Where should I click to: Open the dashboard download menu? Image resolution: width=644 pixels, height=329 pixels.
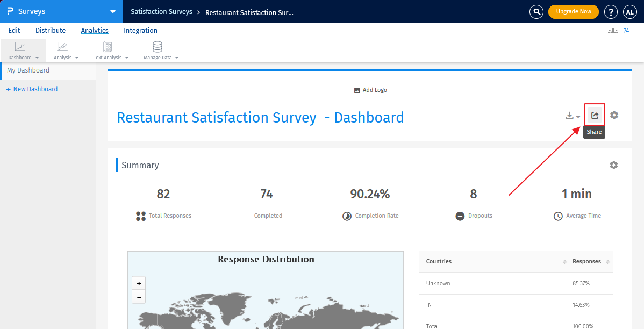tap(572, 116)
